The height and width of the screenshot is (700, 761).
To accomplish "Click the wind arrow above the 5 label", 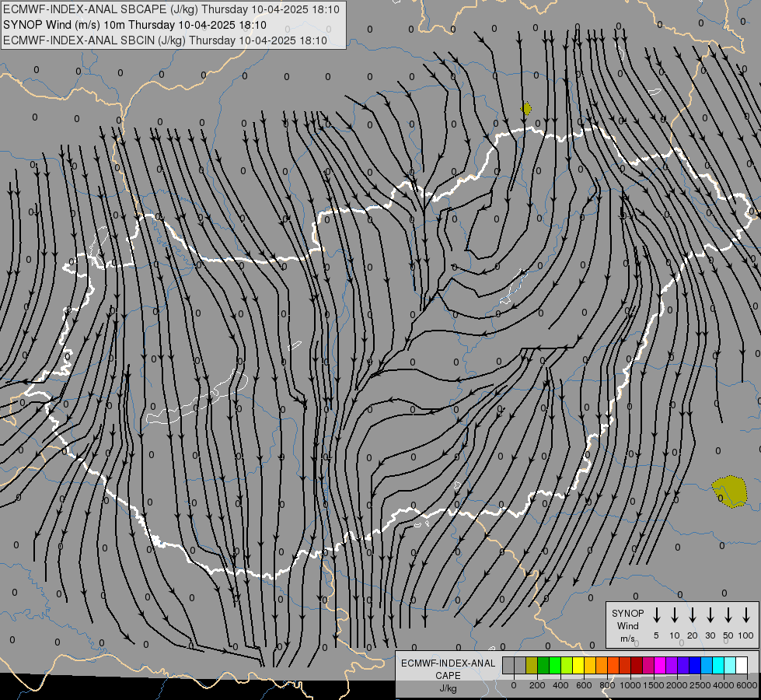I will (x=656, y=614).
